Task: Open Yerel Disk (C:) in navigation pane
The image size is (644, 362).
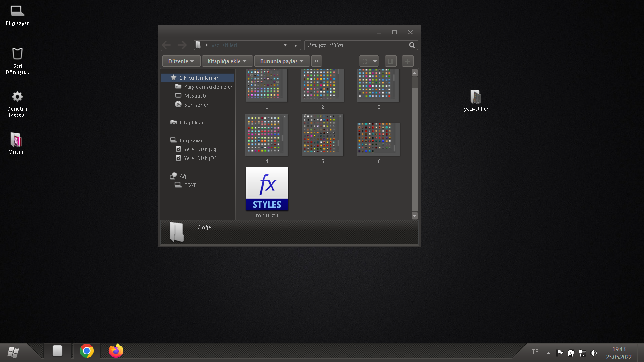Action: tap(200, 149)
